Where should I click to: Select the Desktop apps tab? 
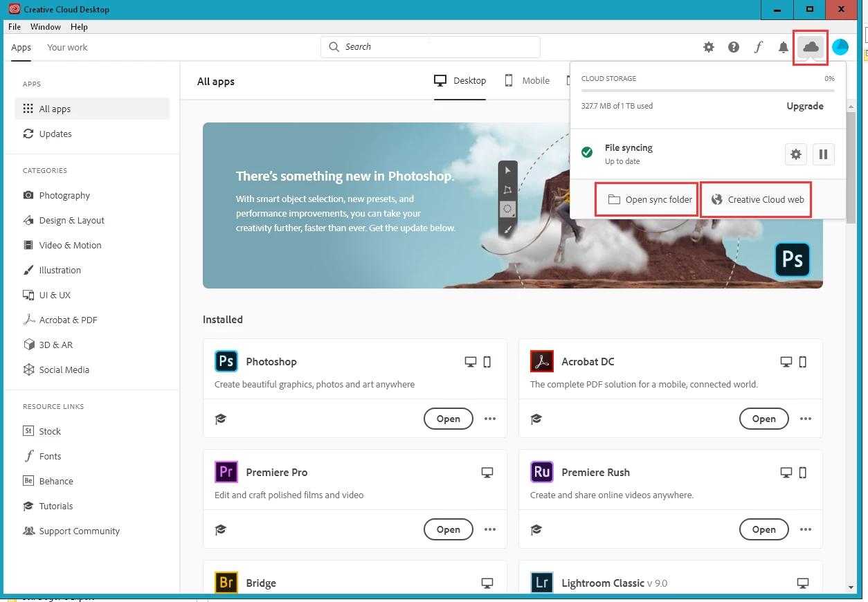point(460,81)
